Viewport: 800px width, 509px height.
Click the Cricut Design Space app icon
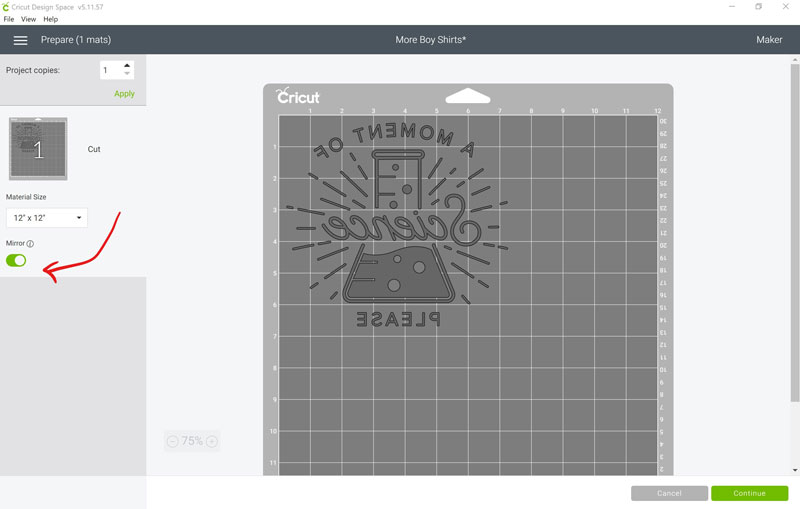click(6, 7)
